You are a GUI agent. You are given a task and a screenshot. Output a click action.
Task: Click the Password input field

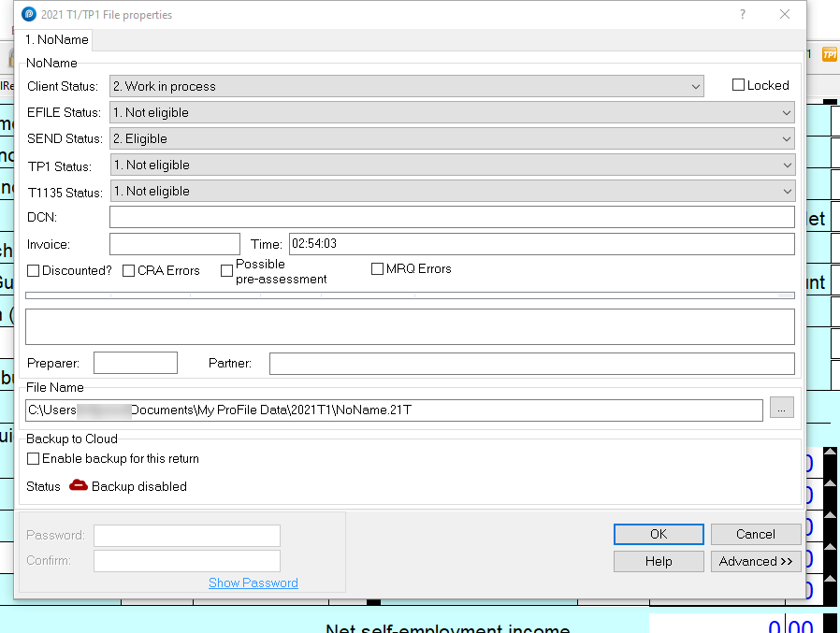187,536
